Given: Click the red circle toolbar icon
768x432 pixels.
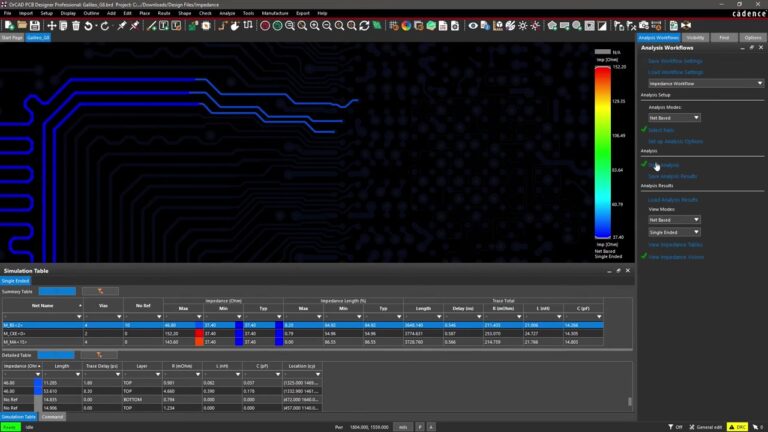Looking at the screenshot, I should click(265, 25).
